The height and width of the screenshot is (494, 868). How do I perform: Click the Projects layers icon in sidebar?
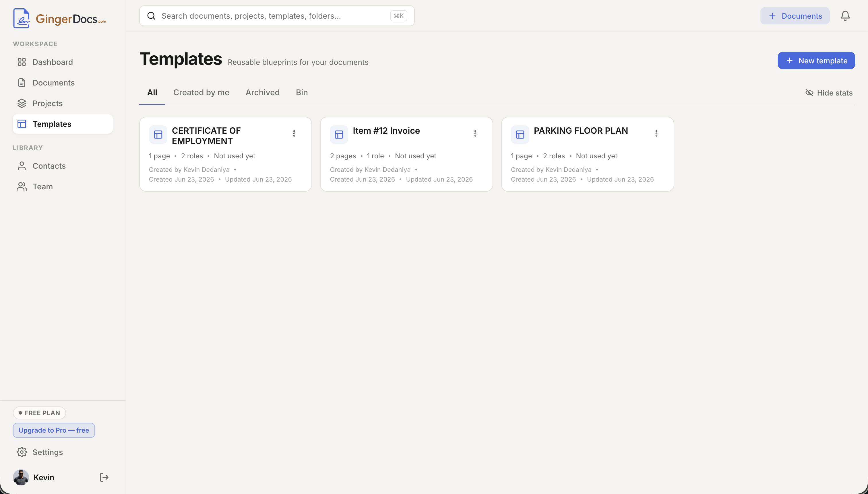(x=22, y=104)
